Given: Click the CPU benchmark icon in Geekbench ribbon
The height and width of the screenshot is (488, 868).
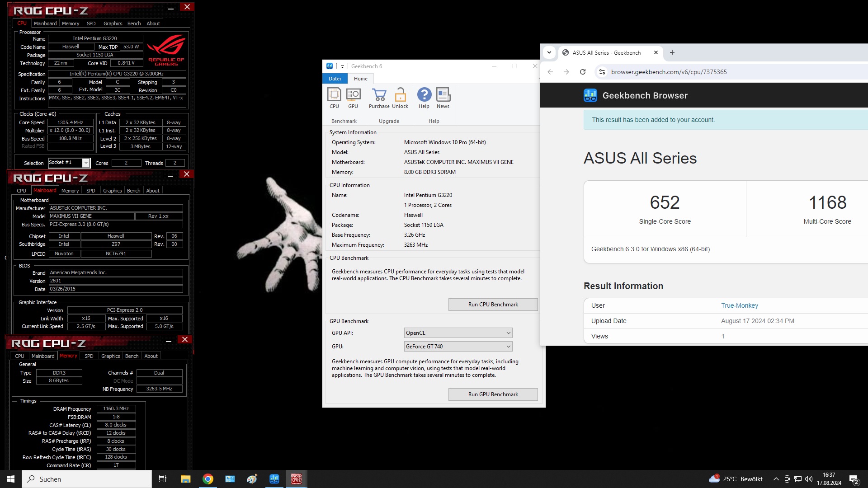Looking at the screenshot, I should tap(334, 98).
